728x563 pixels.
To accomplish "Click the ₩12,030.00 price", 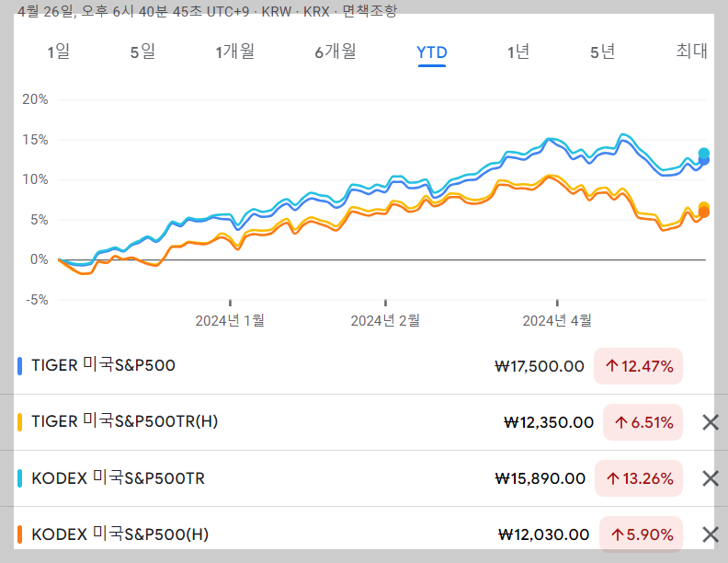I will coord(543,535).
